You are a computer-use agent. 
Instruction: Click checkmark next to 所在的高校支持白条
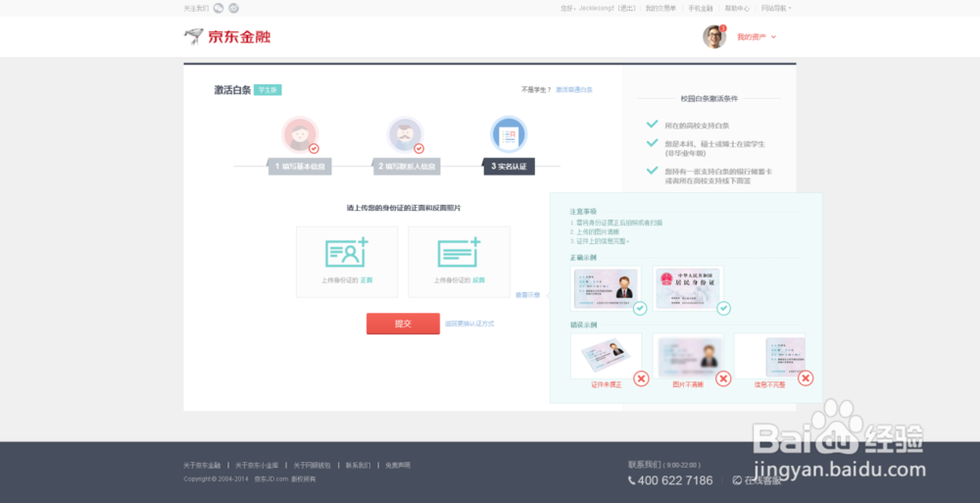[652, 125]
